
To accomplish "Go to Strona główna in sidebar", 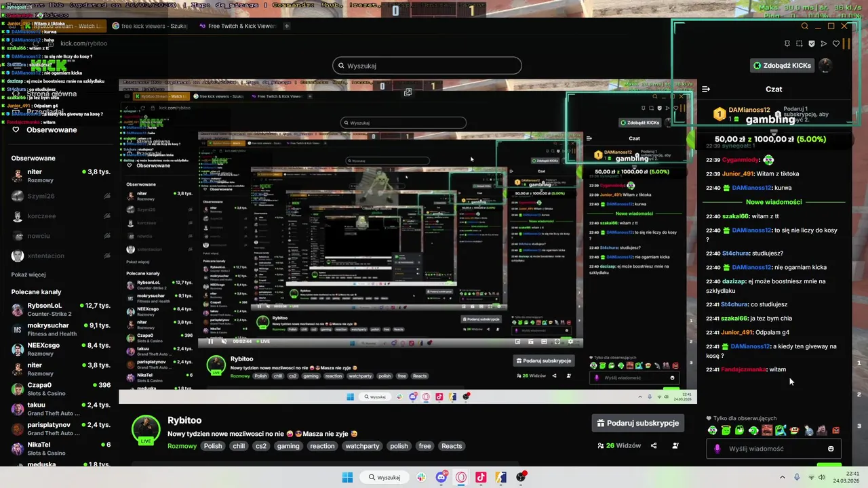I will (x=45, y=94).
